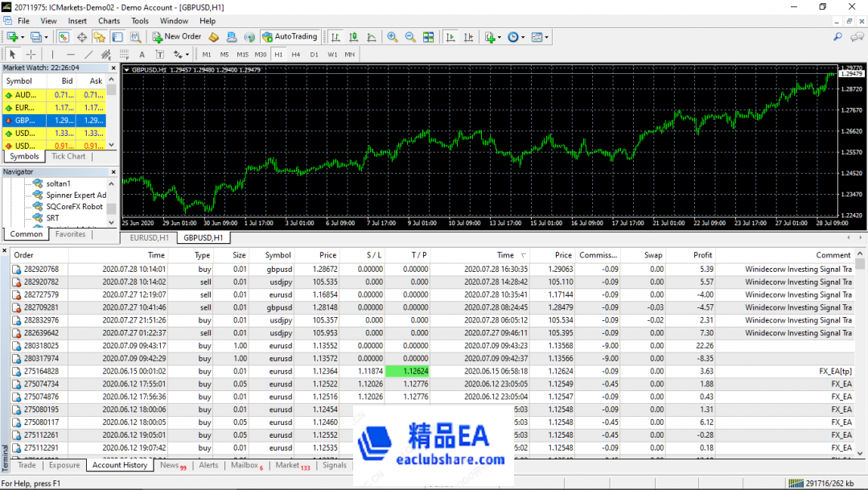Toggle the Navigator panel
Image resolution: width=868 pixels, height=490 pixels.
tap(100, 37)
